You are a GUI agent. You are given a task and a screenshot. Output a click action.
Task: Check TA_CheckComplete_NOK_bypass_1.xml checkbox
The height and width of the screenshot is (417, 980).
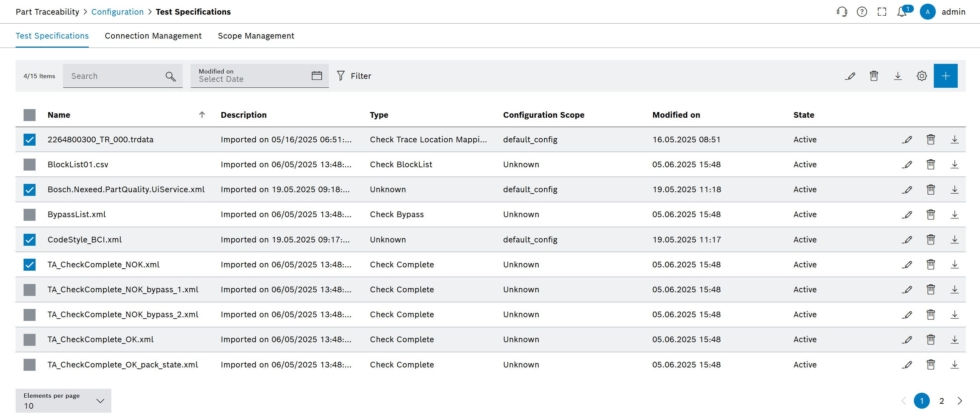coord(29,290)
